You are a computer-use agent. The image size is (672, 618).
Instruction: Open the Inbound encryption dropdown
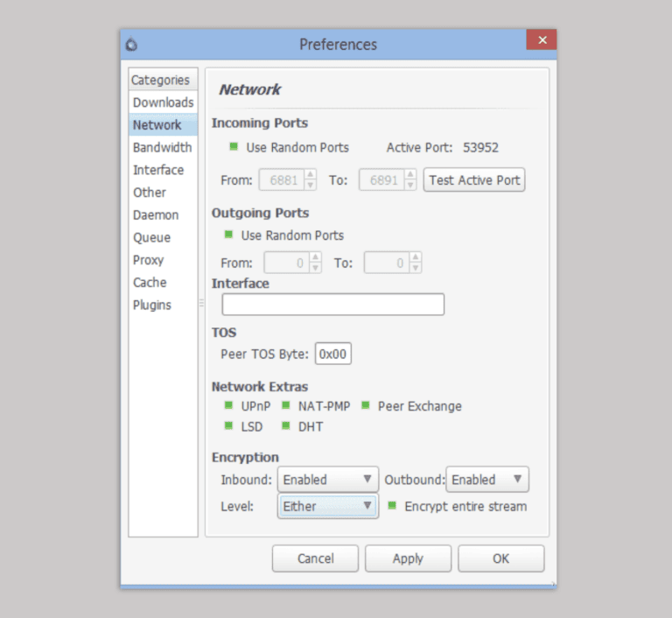coord(327,480)
